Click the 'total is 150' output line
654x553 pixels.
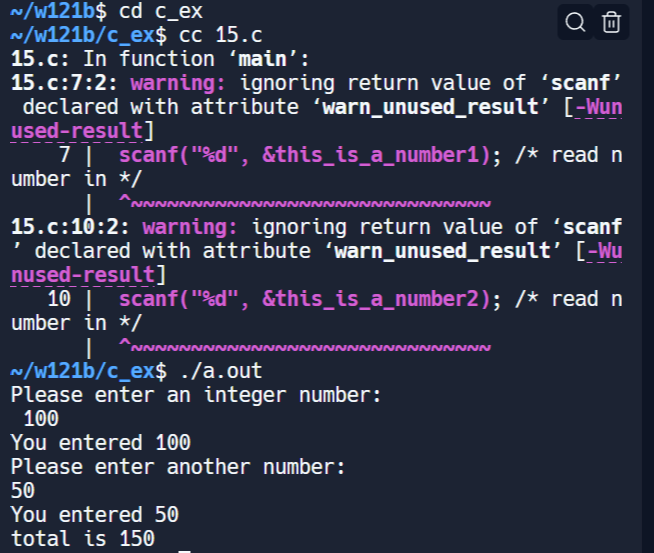(83, 538)
